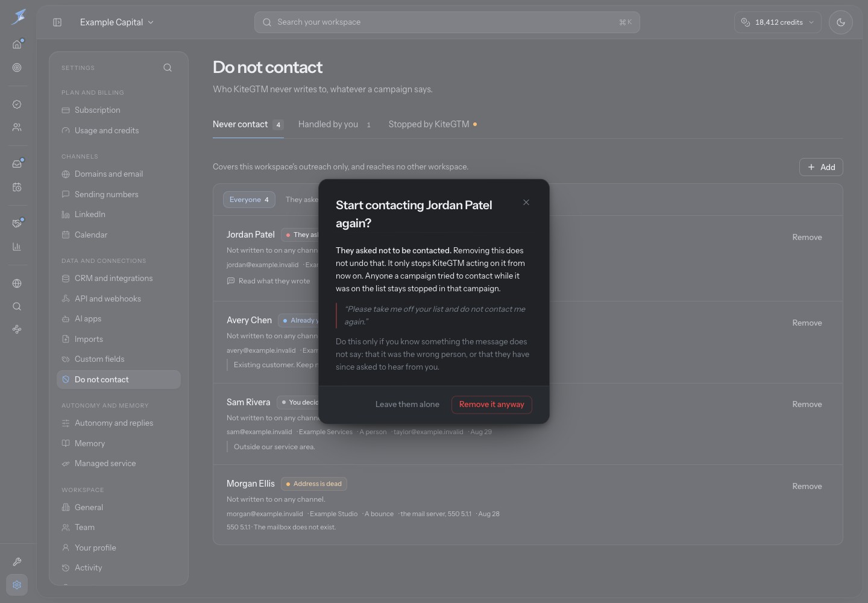Open LinkedIn channel settings
Viewport: 868px width, 603px height.
pos(119,215)
